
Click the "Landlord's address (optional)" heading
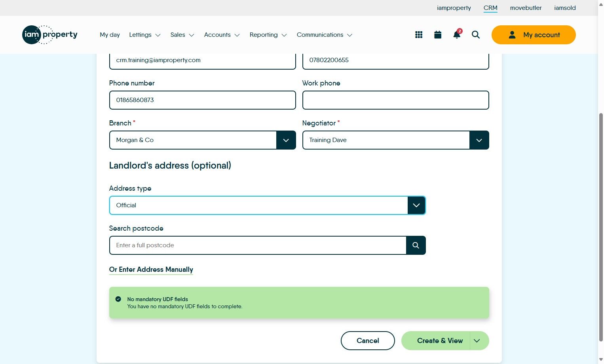pyautogui.click(x=170, y=165)
